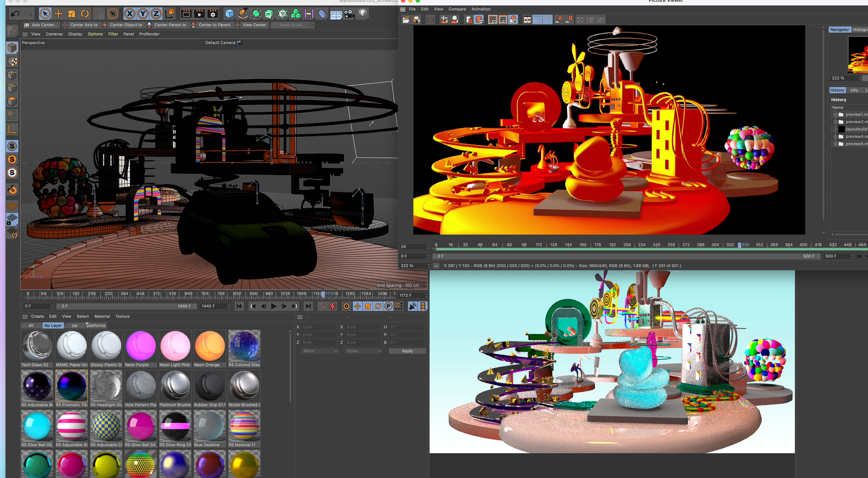868x478 pixels.
Task: Open the Scale mode dropdown
Action: pyautogui.click(x=363, y=351)
